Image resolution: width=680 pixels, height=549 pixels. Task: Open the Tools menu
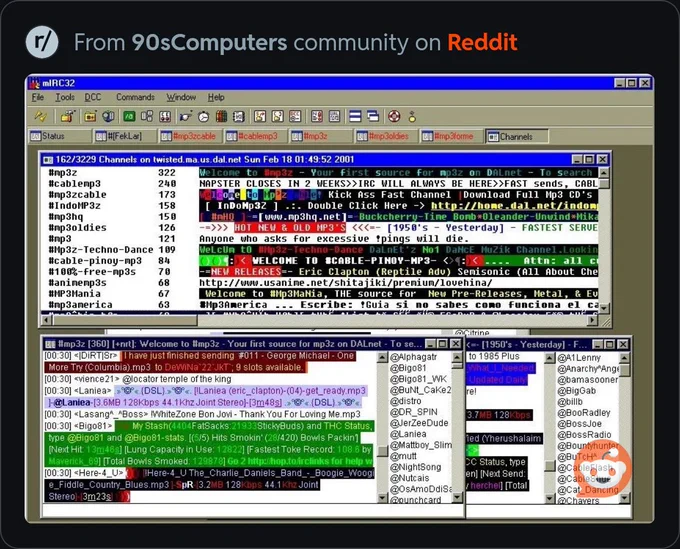pyautogui.click(x=65, y=97)
